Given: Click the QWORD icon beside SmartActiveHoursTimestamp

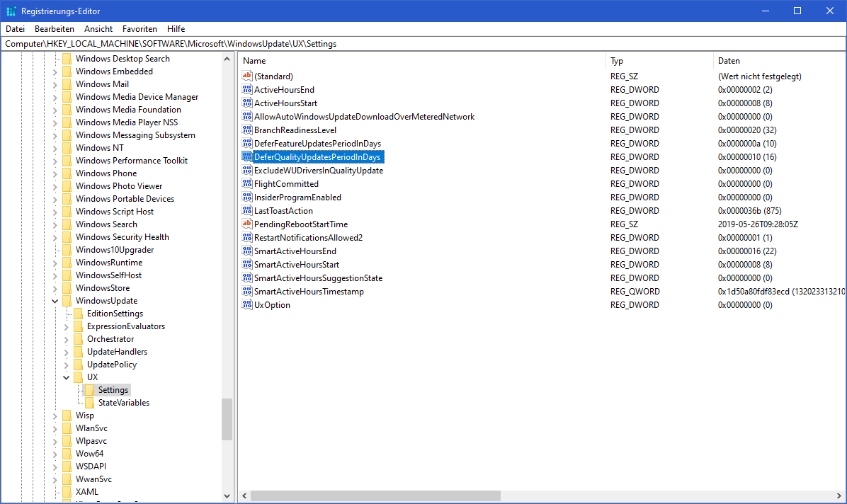Looking at the screenshot, I should tap(247, 291).
